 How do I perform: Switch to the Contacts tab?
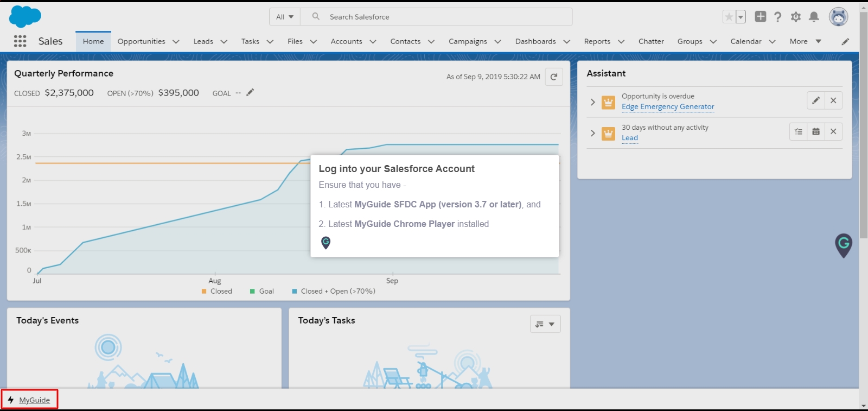click(x=405, y=41)
